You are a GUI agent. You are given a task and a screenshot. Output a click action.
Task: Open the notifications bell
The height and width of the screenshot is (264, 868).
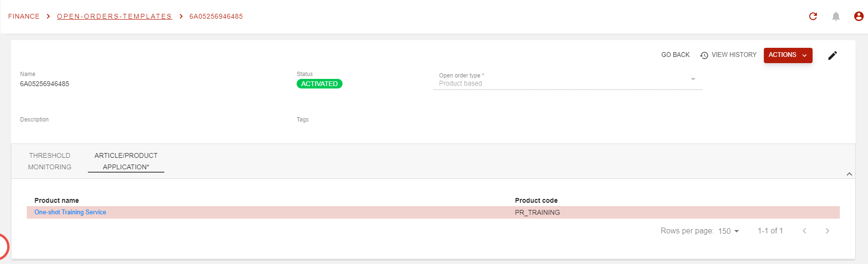coord(836,16)
